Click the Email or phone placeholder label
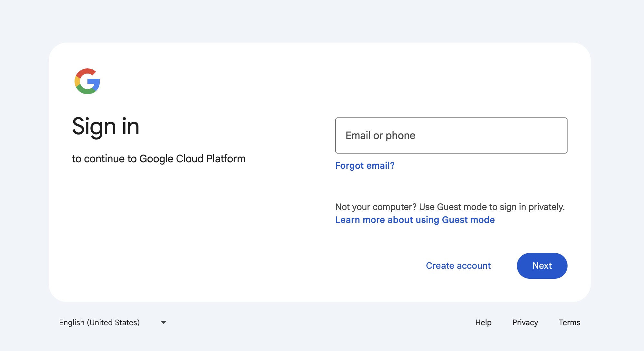 tap(380, 135)
